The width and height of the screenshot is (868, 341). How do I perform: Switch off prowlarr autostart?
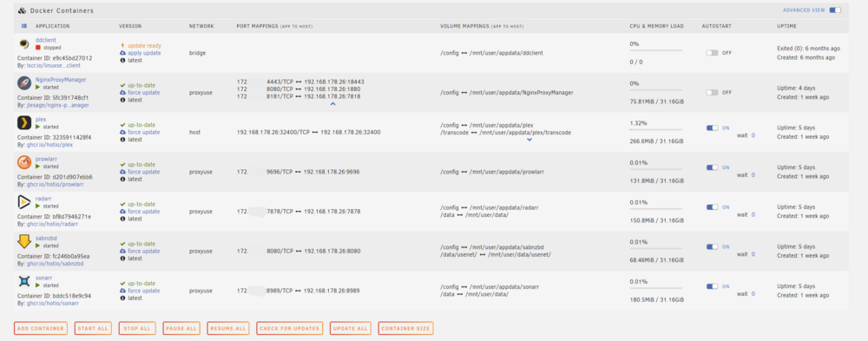pyautogui.click(x=712, y=167)
